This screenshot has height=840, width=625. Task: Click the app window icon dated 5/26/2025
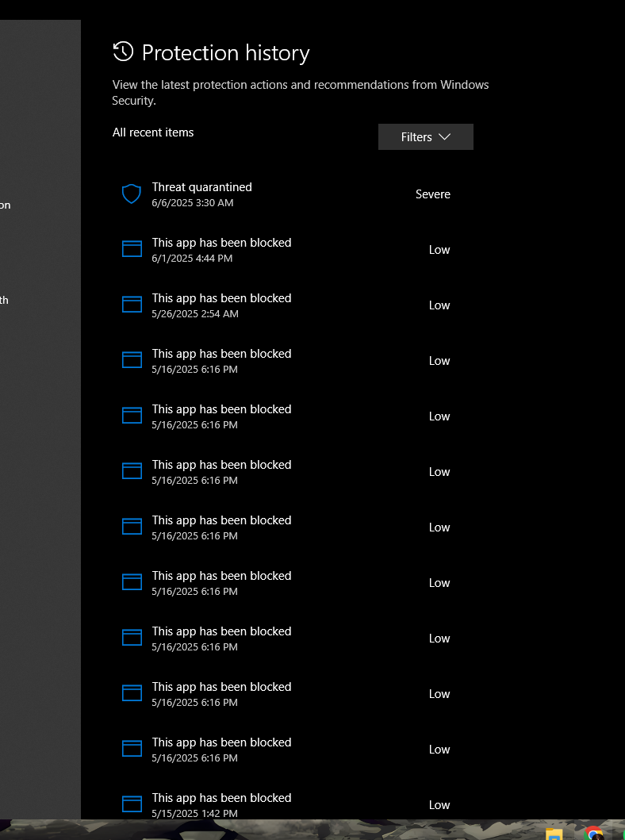pyautogui.click(x=132, y=305)
